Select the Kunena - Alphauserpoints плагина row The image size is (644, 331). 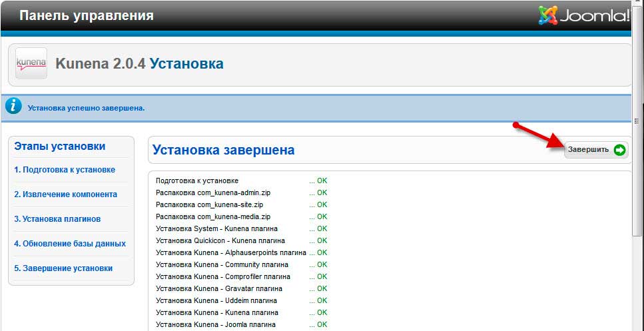coord(242,252)
